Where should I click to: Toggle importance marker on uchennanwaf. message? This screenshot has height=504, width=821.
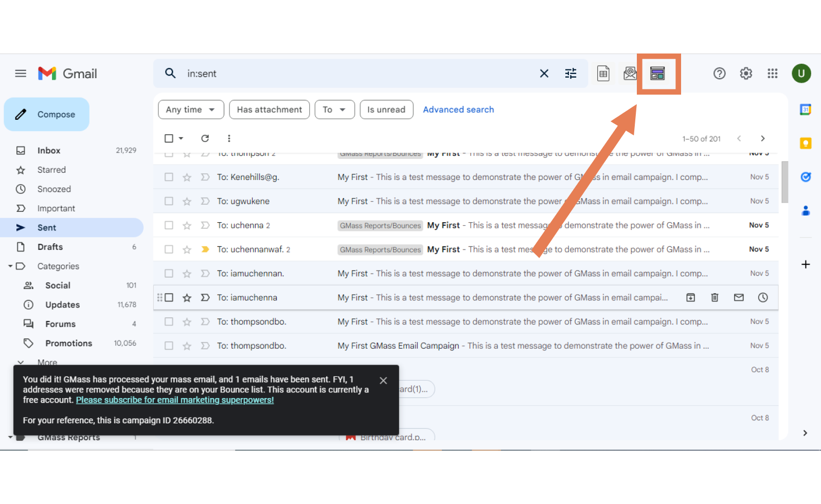coord(205,249)
